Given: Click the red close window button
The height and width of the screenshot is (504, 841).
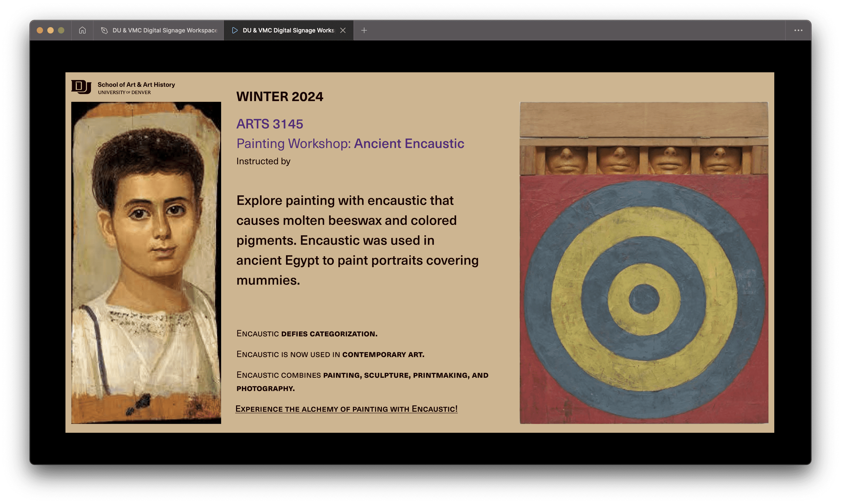Looking at the screenshot, I should [40, 30].
